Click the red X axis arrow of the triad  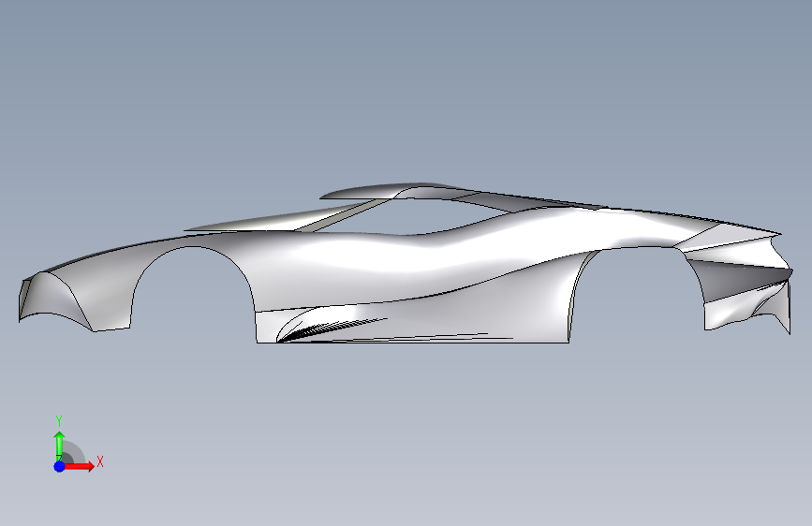pyautogui.click(x=79, y=466)
